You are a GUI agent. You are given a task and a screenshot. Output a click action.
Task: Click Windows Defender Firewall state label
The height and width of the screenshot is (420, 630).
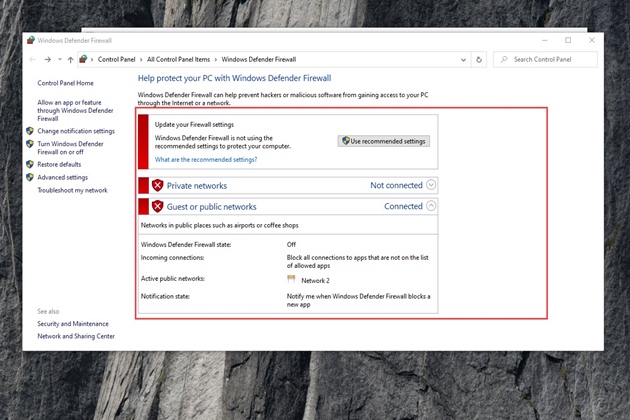[186, 244]
